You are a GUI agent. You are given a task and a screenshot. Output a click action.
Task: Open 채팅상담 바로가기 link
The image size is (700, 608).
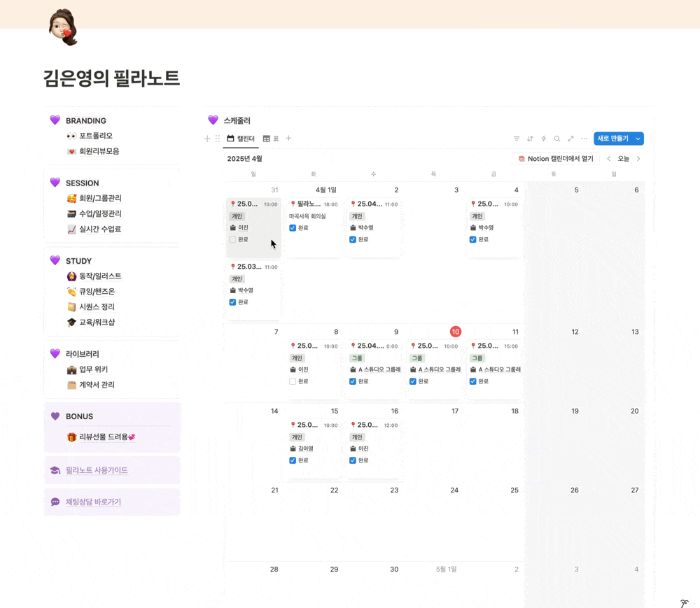93,502
